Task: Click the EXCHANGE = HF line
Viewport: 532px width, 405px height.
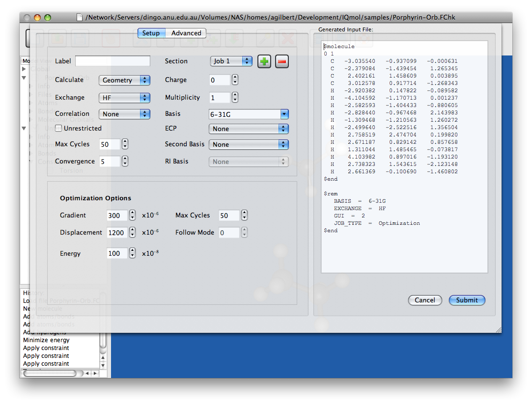Action: click(360, 208)
